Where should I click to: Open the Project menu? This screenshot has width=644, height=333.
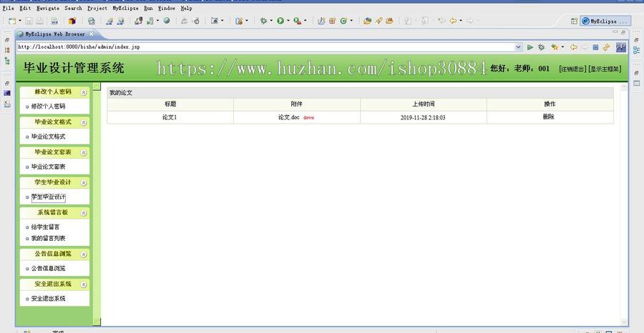point(97,8)
